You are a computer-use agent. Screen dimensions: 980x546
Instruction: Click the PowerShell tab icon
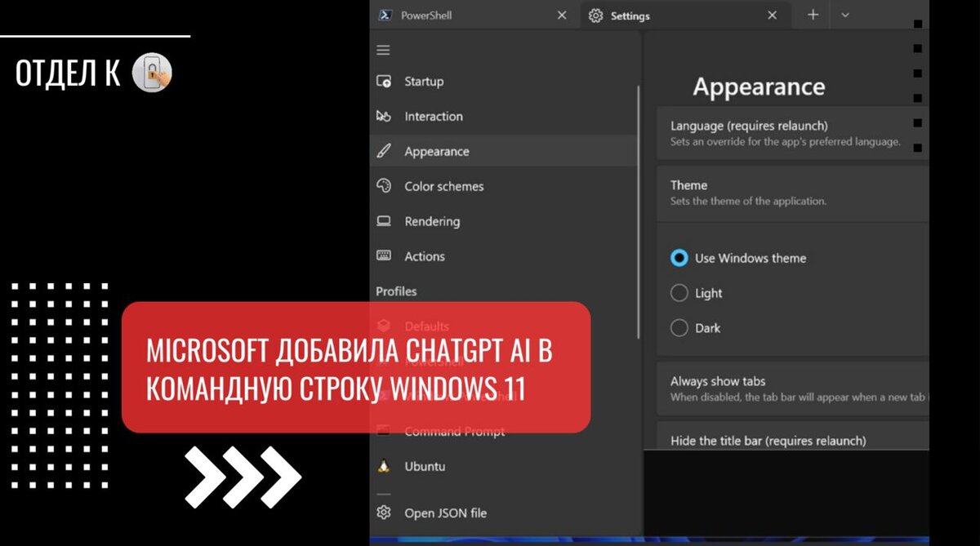(x=384, y=16)
